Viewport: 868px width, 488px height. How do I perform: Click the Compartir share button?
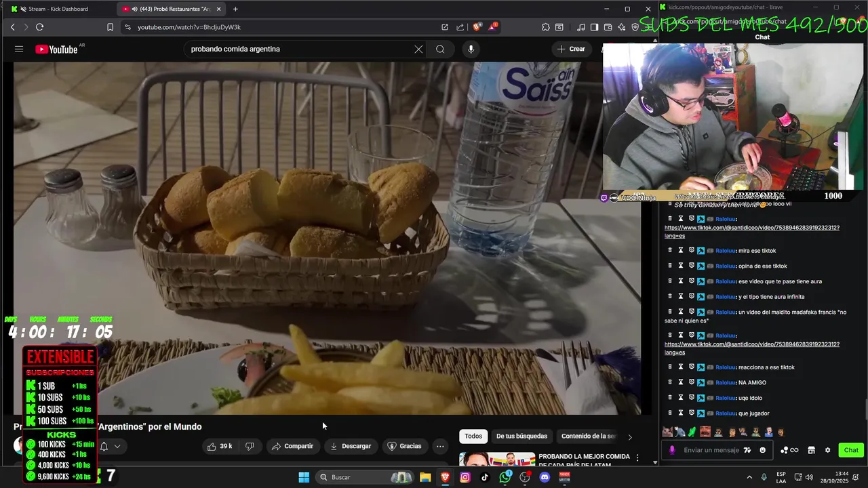point(292,446)
